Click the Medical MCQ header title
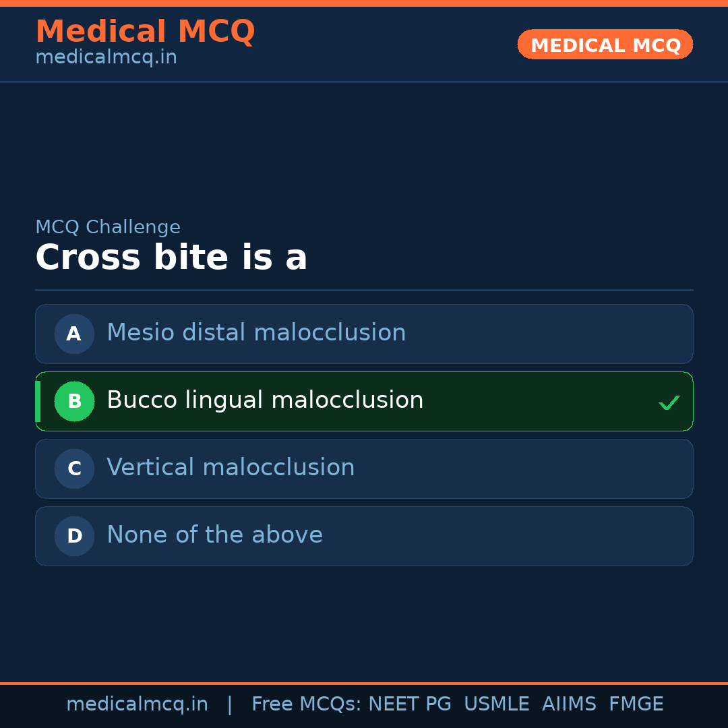728x728 pixels. (145, 32)
